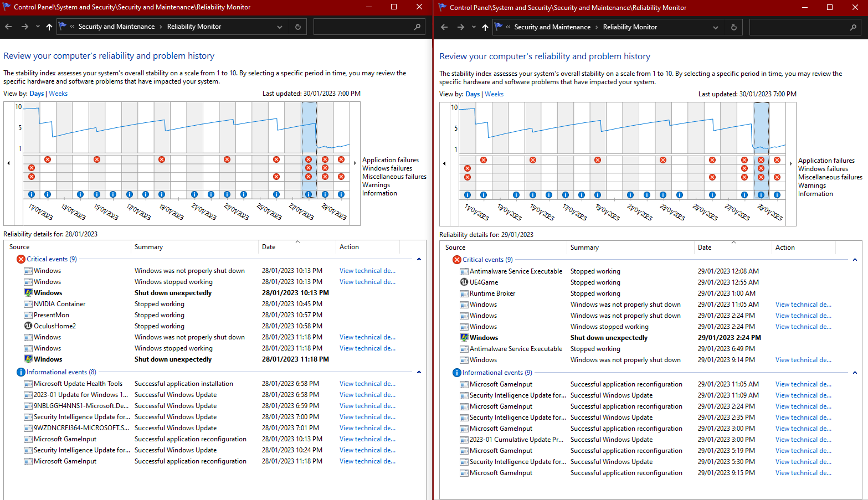Image resolution: width=868 pixels, height=500 pixels.
Task: Collapse Critical events group in left window
Action: 419,259
